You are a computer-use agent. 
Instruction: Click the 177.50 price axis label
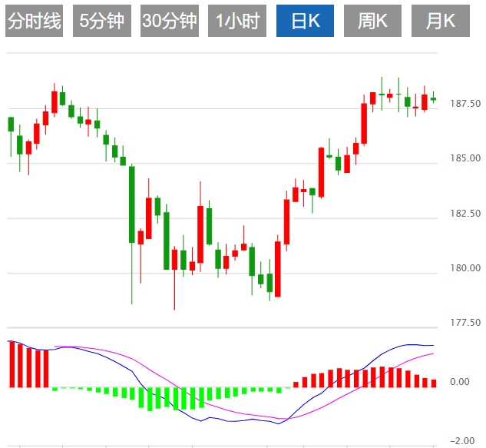click(x=465, y=323)
